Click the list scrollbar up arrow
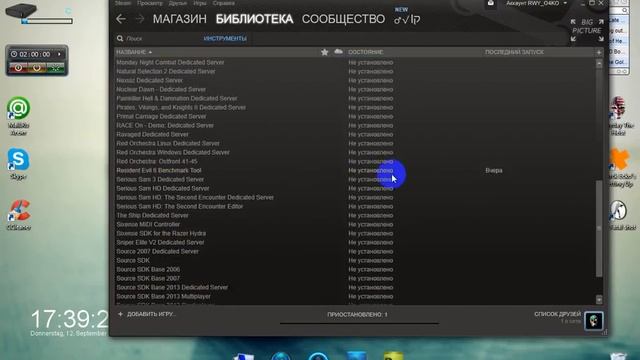The width and height of the screenshot is (640, 360). (599, 64)
